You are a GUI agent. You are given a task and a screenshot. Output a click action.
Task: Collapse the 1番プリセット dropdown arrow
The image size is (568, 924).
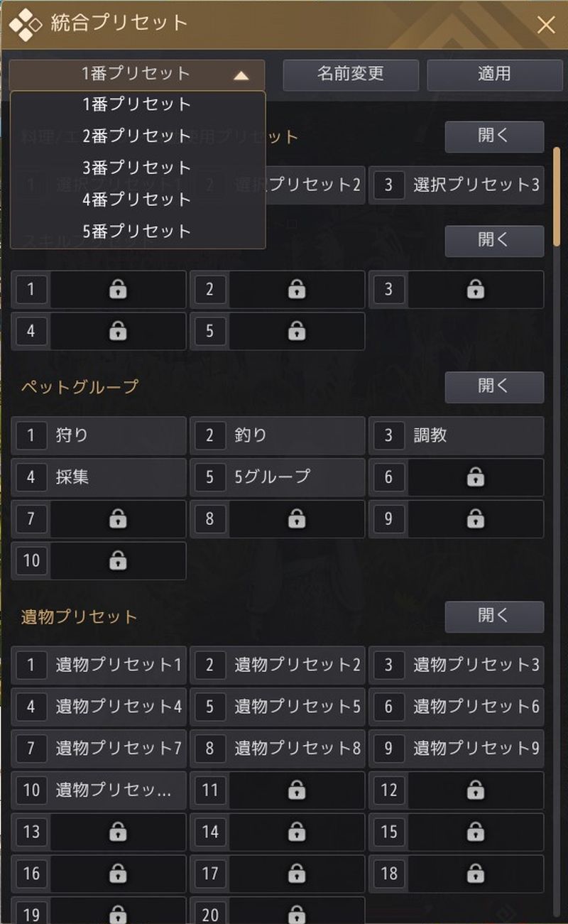(x=241, y=75)
